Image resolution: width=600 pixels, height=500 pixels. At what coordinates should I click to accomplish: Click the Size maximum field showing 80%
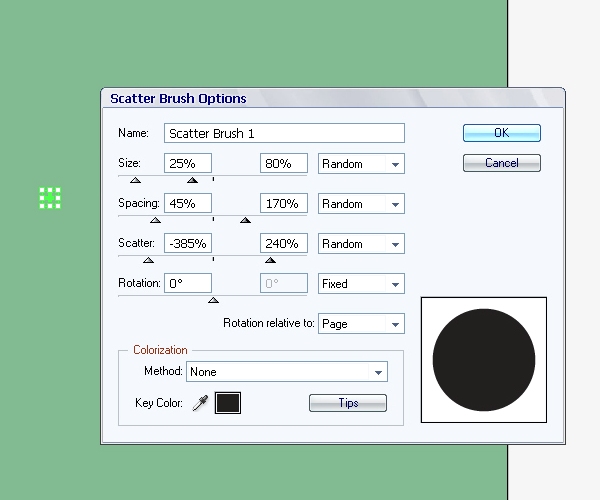[284, 163]
